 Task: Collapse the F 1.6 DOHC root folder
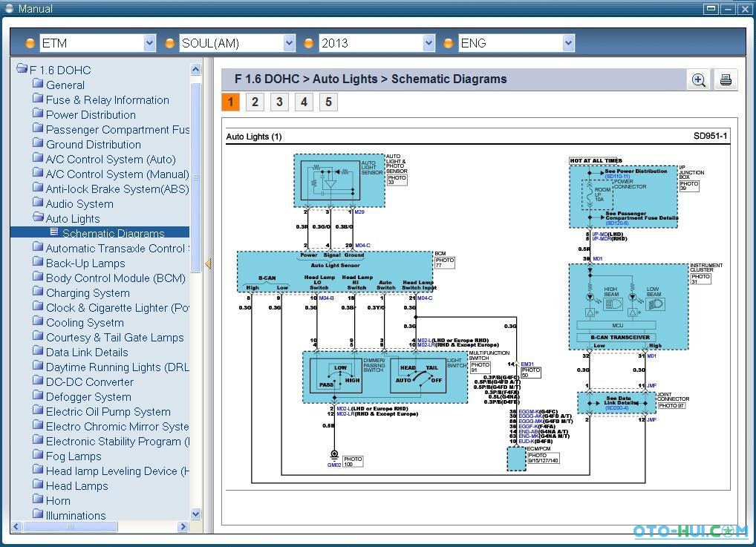pos(53,70)
